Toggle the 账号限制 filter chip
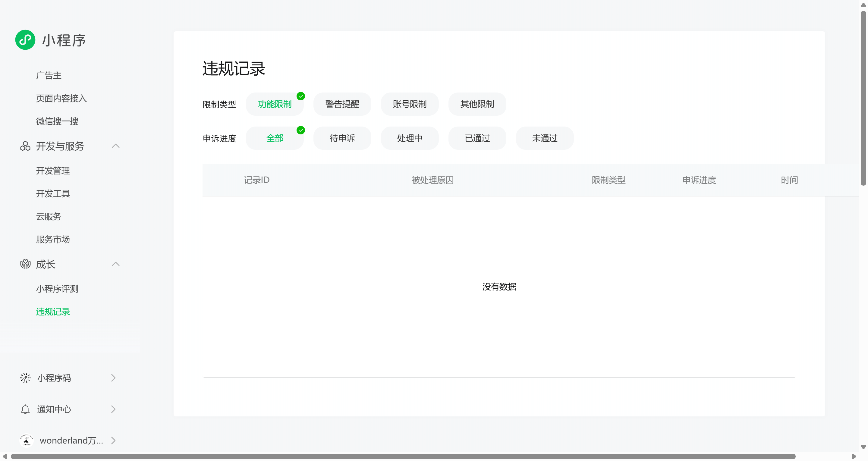This screenshot has width=868, height=461. [x=409, y=104]
